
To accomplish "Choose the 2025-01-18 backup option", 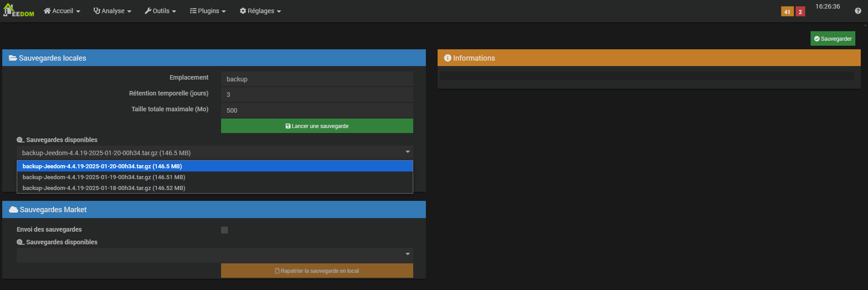I will (104, 188).
